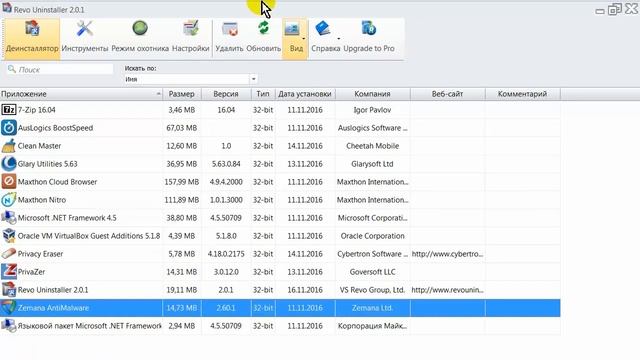Click the http://www.cybertro... website cell
This screenshot has width=640, height=360.
(x=447, y=253)
